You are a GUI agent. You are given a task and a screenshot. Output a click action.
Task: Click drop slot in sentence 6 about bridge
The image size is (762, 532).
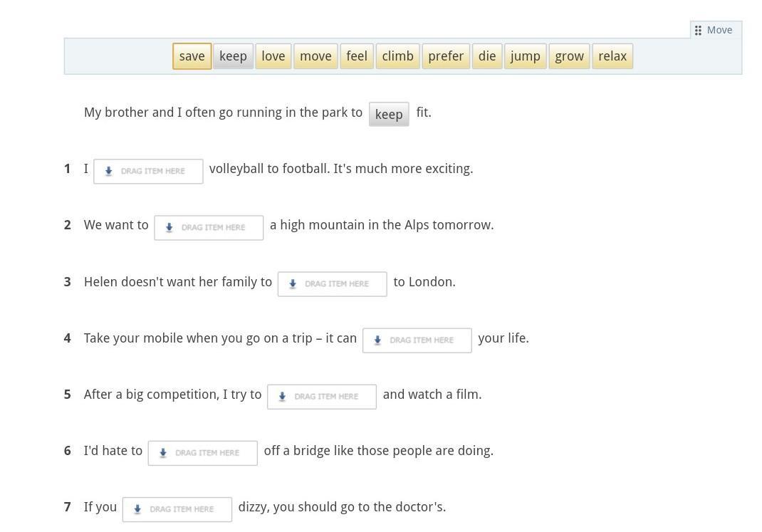[x=202, y=452]
